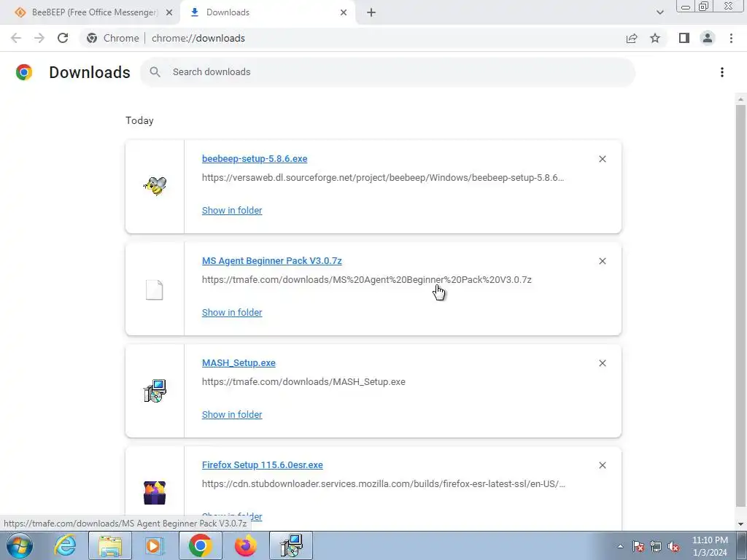Click the tmafe.com MS Agent pack URL
This screenshot has width=747, height=560.
tap(367, 279)
